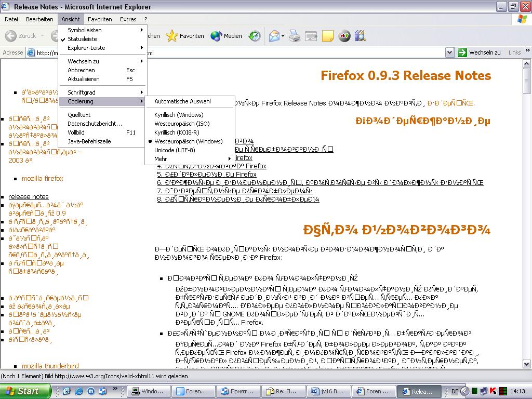Click the round blue 'm' quick launch icon
Screen dimensions: 532x399
pyautogui.click(x=90, y=391)
